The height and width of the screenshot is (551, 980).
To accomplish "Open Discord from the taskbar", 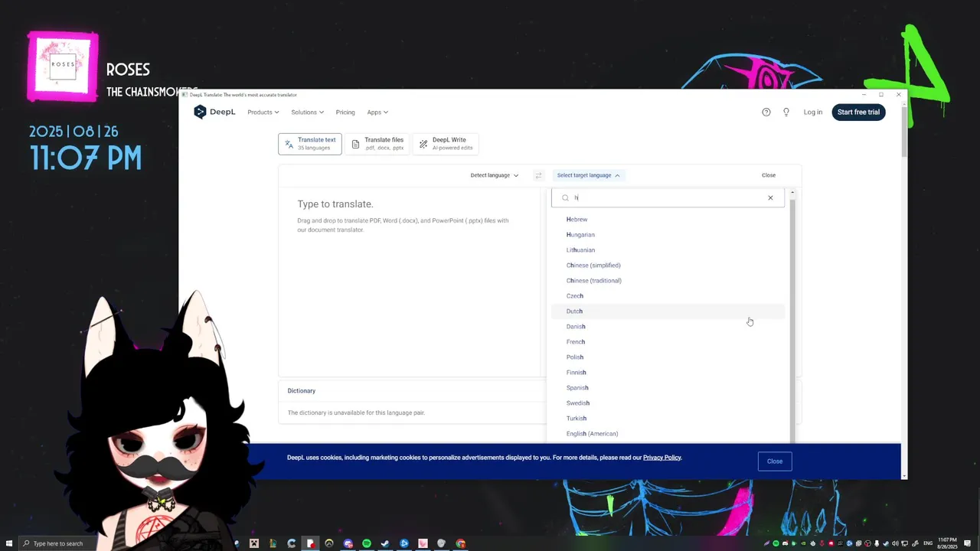I will [348, 543].
